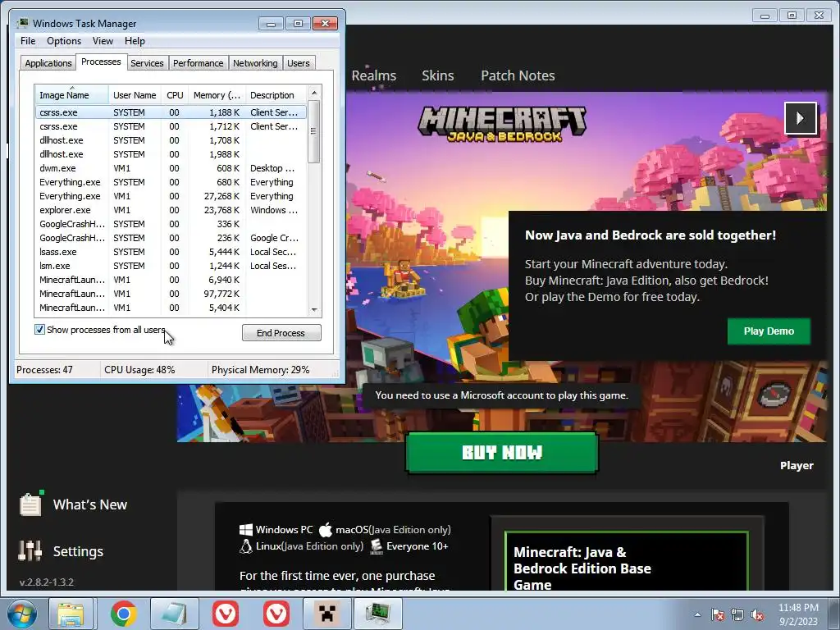Select the Processes tab
840x630 pixels.
pos(101,62)
